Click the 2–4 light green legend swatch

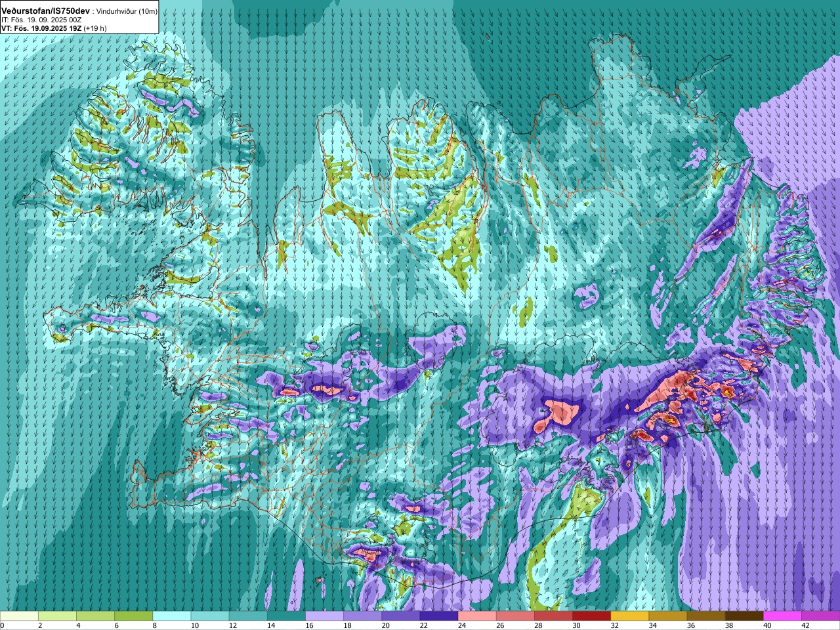coord(58,616)
